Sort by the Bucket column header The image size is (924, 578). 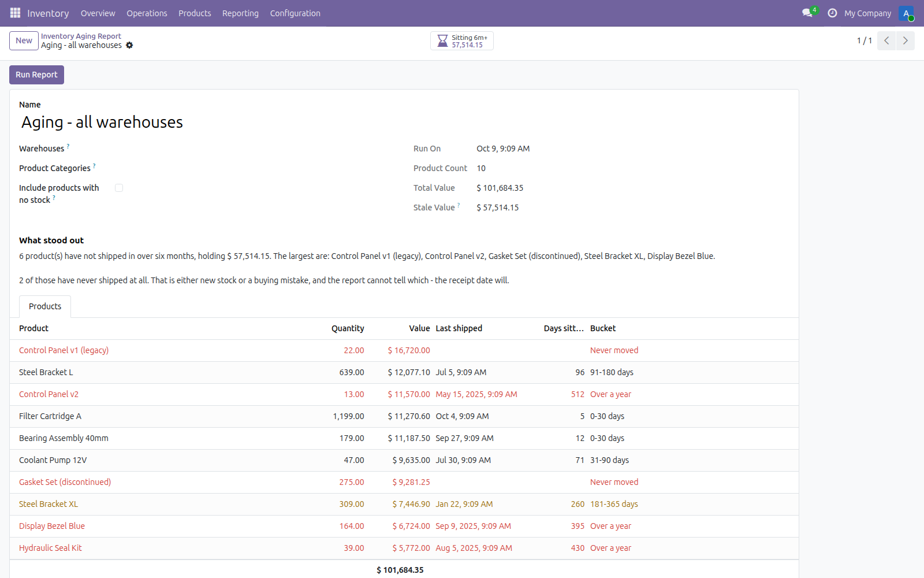pos(603,328)
